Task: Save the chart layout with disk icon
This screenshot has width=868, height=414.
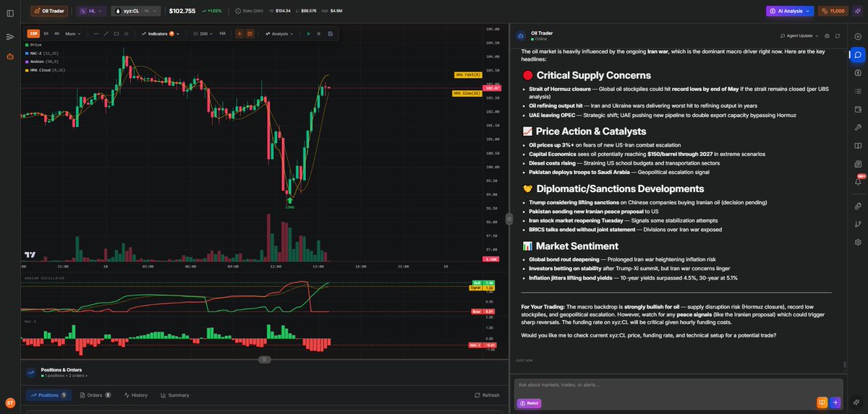Action: tap(331, 33)
